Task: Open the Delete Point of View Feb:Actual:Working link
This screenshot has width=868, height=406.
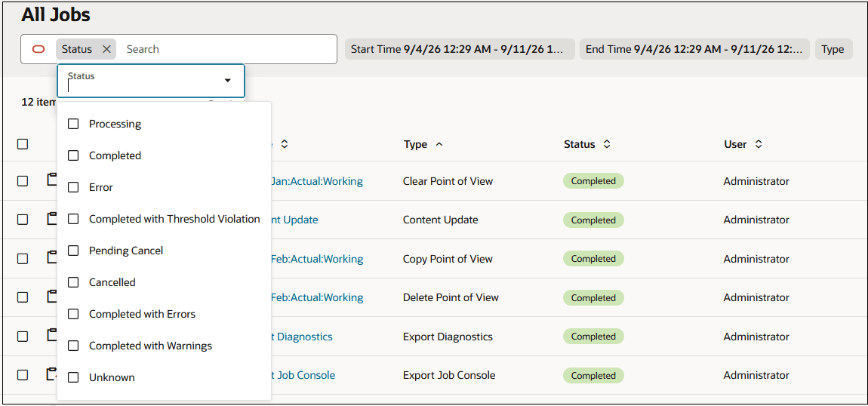Action: point(317,297)
